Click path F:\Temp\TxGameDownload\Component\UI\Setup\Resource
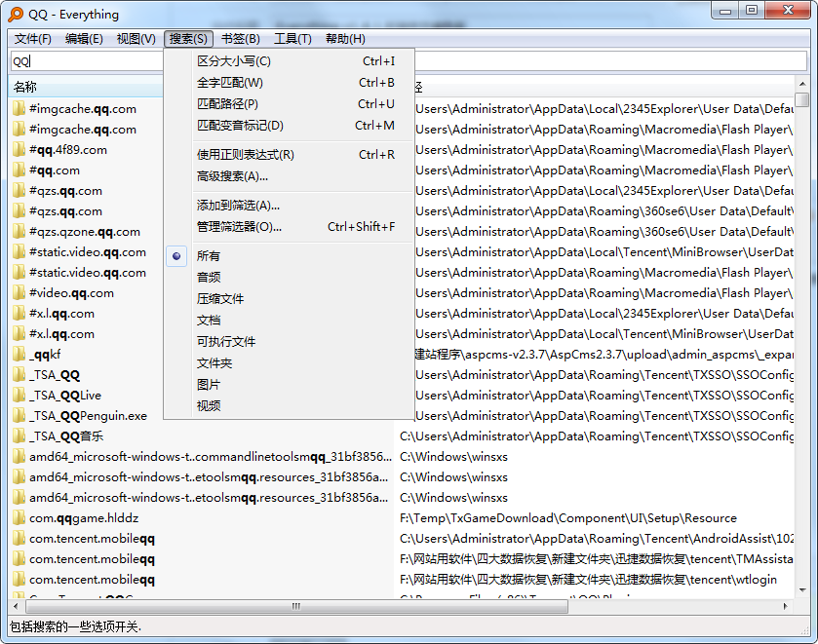818x644 pixels. click(568, 517)
